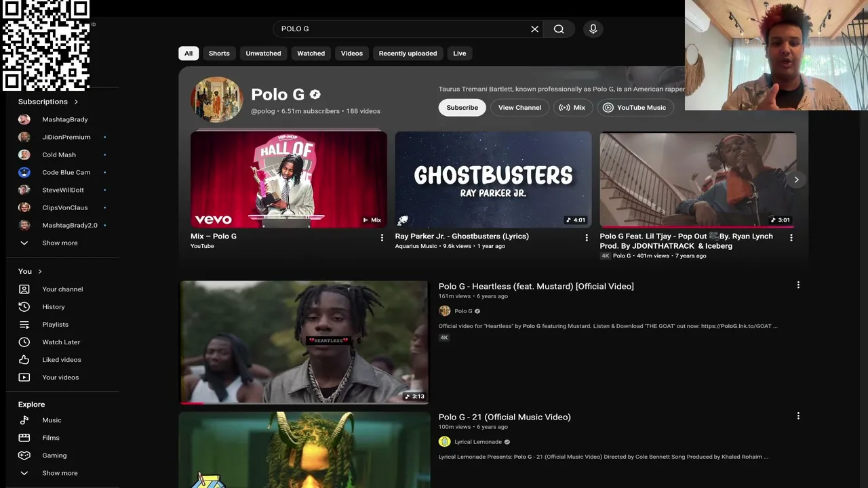Click the Films clapperboard icon

coord(24,438)
